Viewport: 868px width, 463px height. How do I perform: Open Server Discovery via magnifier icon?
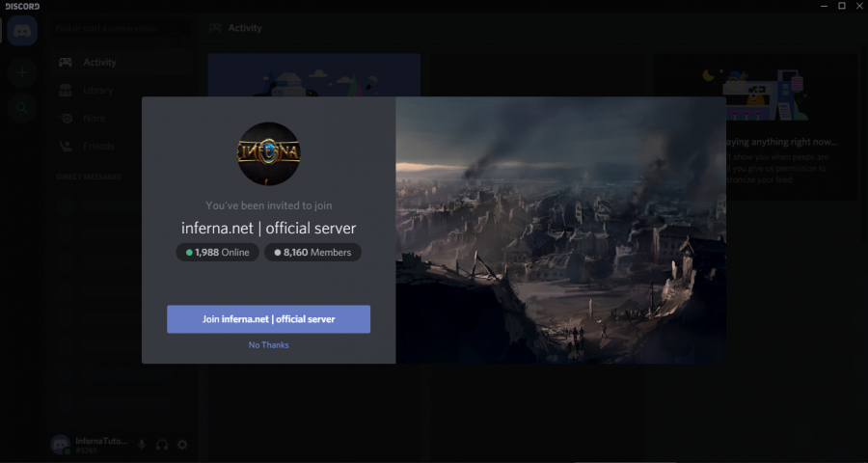(x=21, y=107)
